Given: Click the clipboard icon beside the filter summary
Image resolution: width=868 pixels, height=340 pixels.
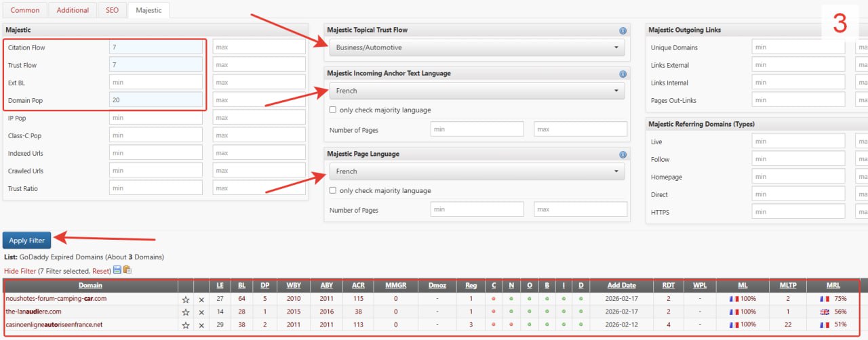Looking at the screenshot, I should 127,270.
